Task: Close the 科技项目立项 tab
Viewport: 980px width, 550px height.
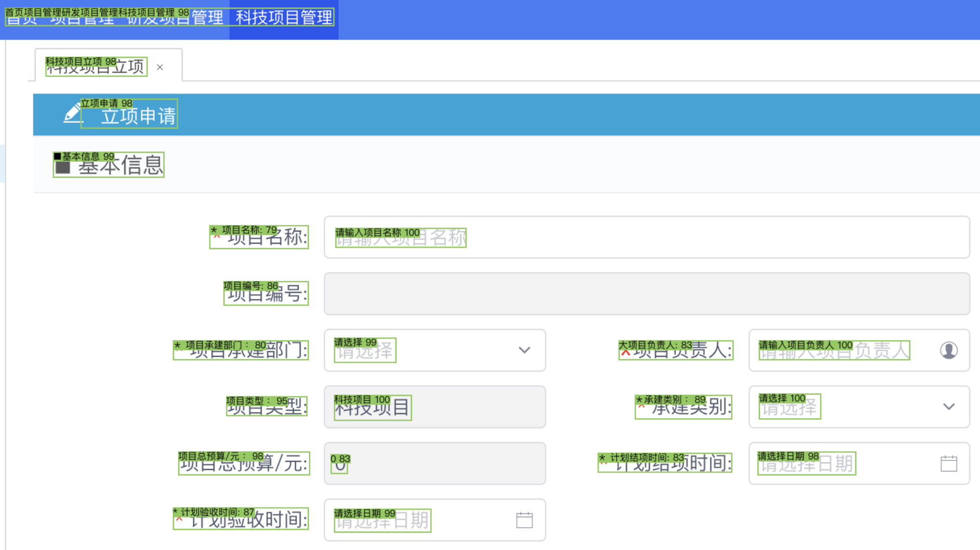Action: [160, 67]
